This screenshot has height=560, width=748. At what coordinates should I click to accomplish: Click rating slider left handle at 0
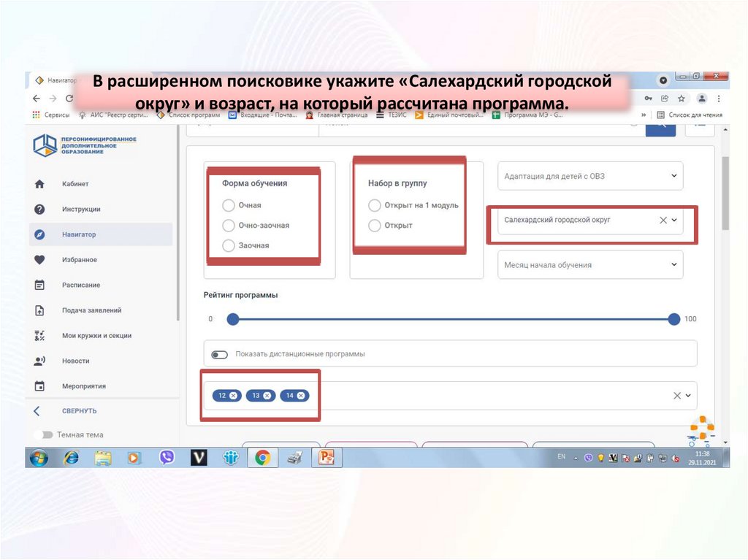click(233, 319)
